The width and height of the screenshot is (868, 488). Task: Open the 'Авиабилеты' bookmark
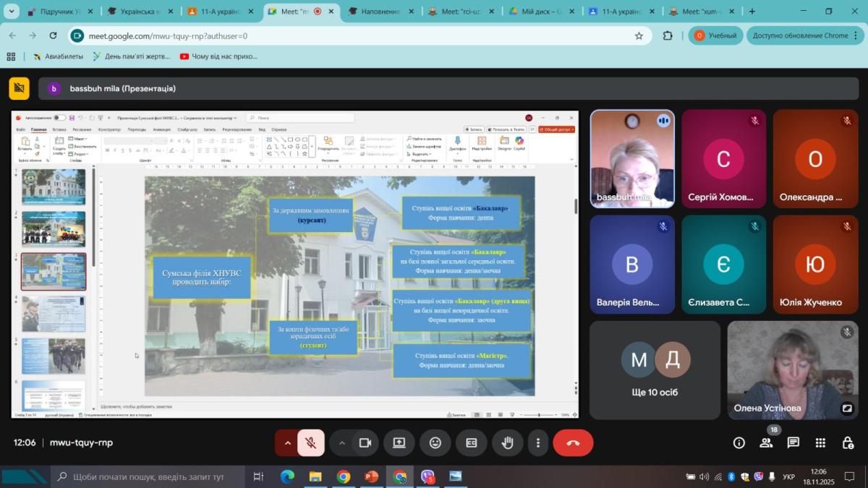[x=59, y=56]
